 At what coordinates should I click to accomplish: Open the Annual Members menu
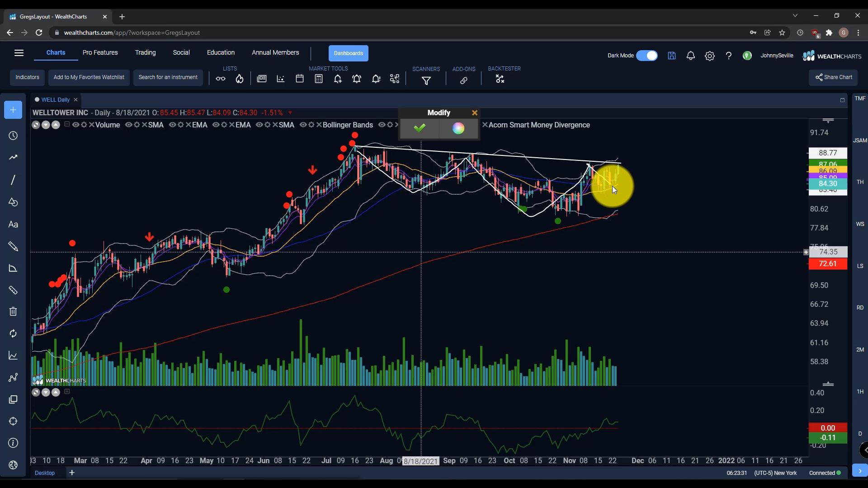point(275,53)
